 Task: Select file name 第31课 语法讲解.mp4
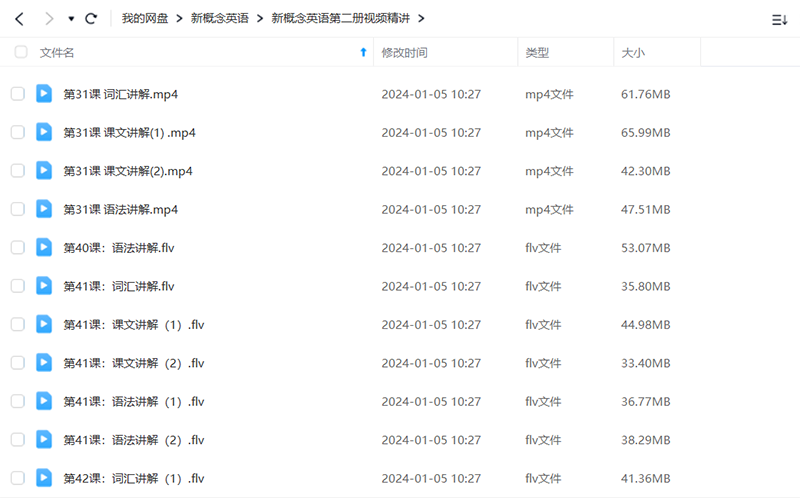click(120, 210)
